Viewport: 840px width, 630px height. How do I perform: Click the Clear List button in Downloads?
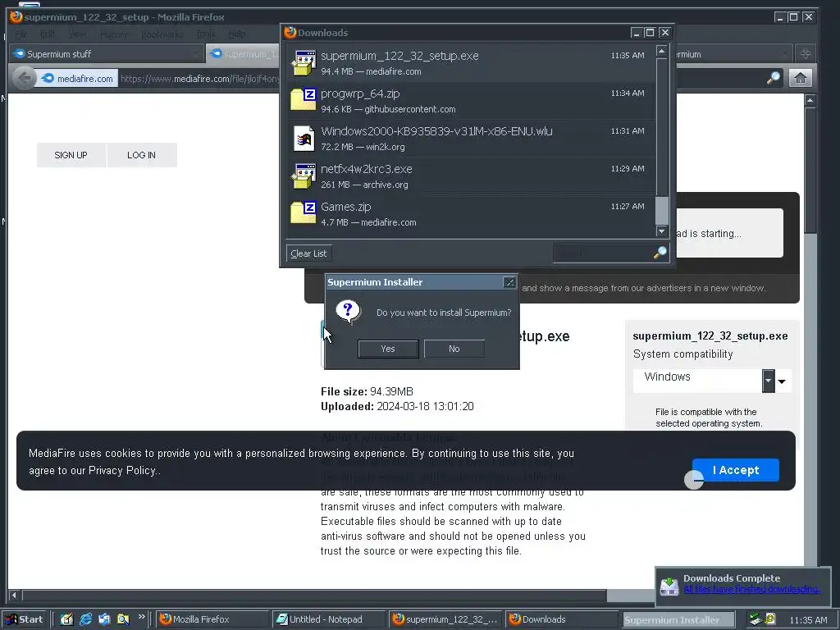(308, 253)
